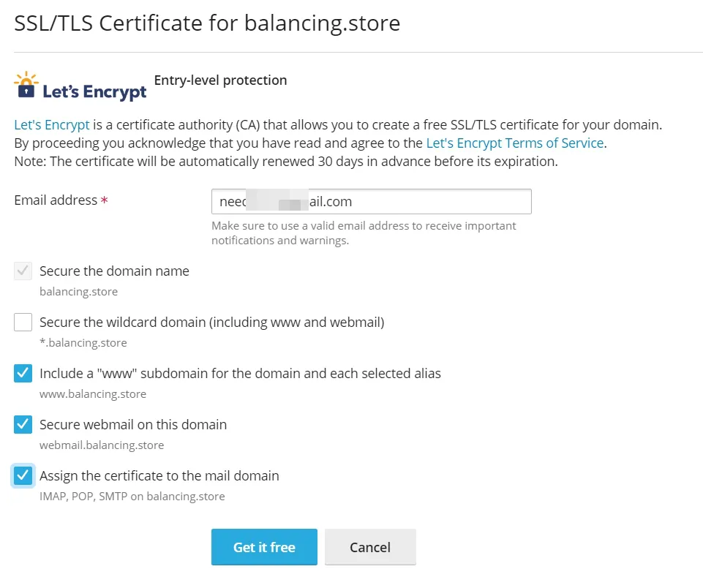Click the "webmail.balancing.store" hint text
The width and height of the screenshot is (703, 588).
pos(102,445)
